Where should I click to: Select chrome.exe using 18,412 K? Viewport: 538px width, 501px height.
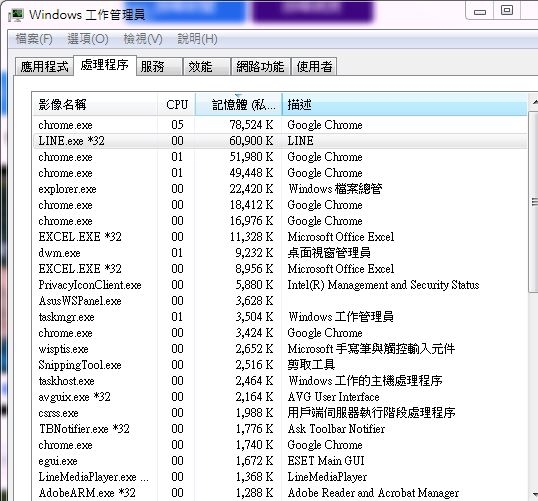(x=280, y=205)
